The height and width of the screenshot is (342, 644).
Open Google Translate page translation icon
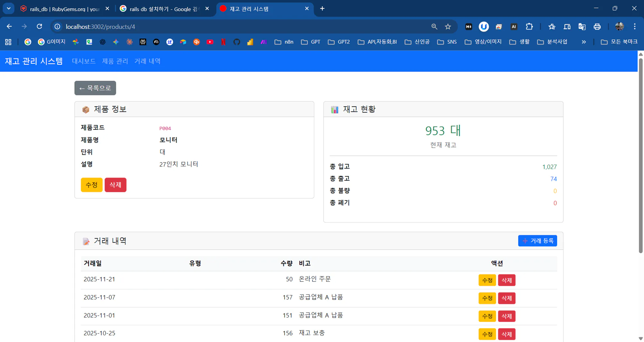click(x=582, y=26)
